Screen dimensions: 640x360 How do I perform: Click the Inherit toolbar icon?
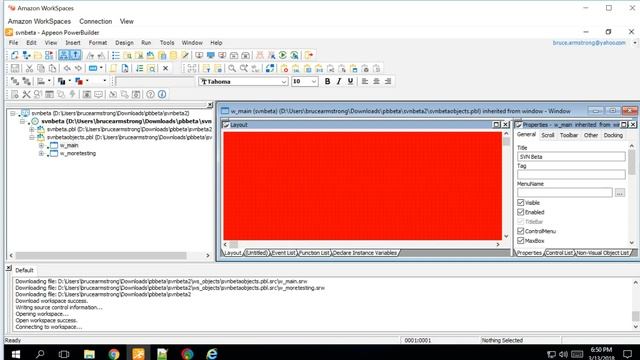click(x=26, y=55)
